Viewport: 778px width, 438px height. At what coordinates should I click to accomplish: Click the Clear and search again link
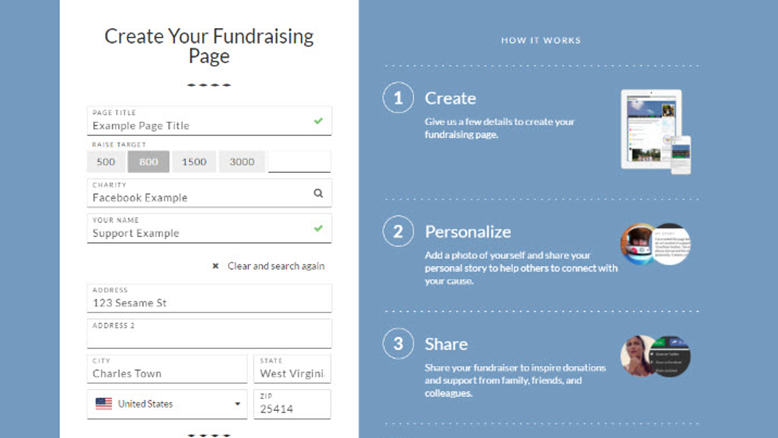coord(276,266)
